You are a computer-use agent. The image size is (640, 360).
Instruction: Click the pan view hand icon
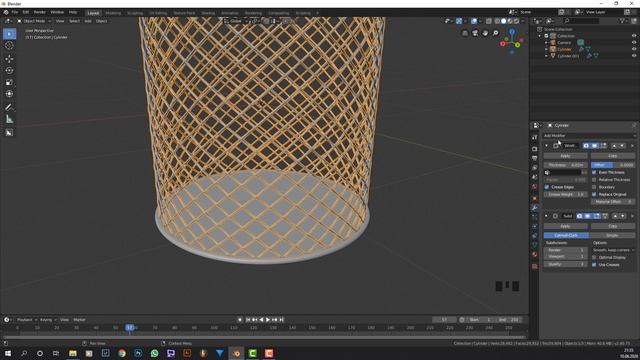click(485, 33)
